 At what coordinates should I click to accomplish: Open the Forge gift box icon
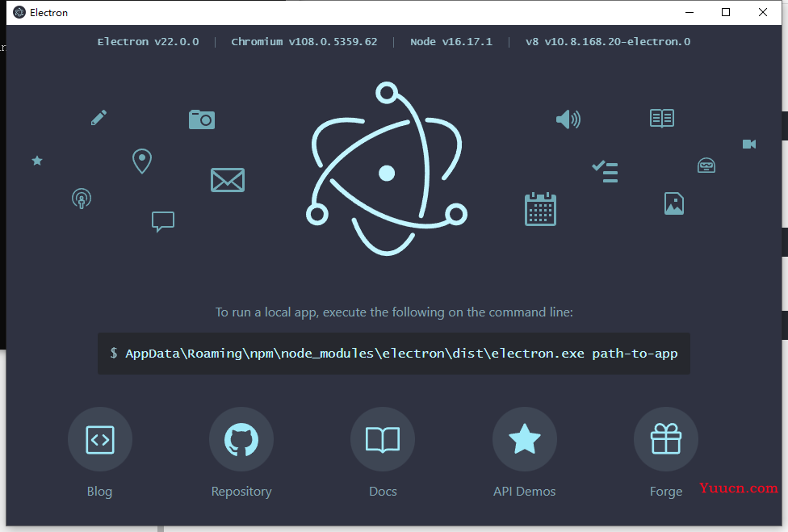(x=666, y=439)
